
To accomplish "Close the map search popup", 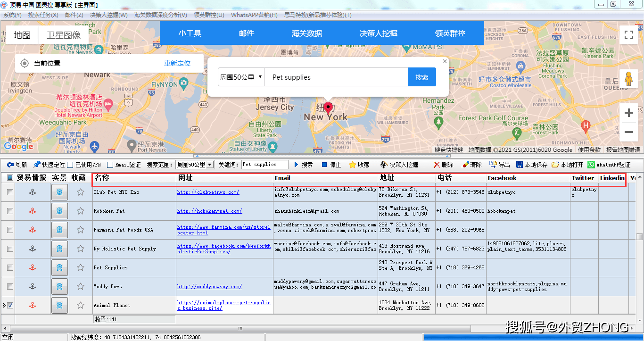I will 445,61.
